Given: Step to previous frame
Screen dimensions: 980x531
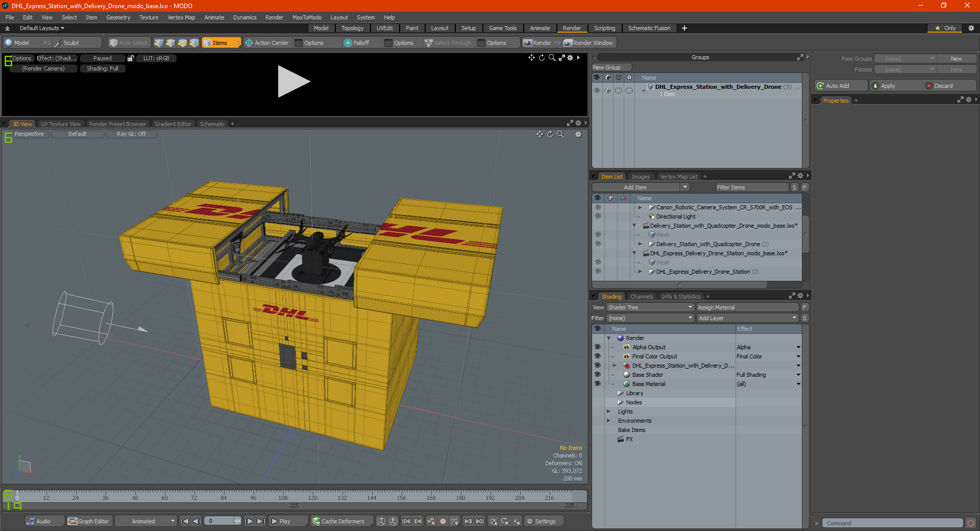Looking at the screenshot, I should pos(197,521).
